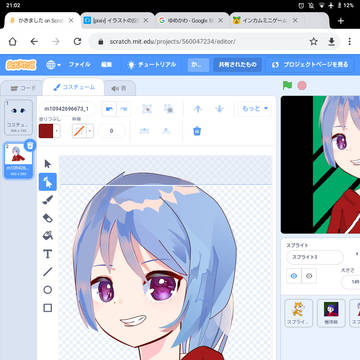
Task: Show the sprite with the eye icon
Action: [x=294, y=276]
